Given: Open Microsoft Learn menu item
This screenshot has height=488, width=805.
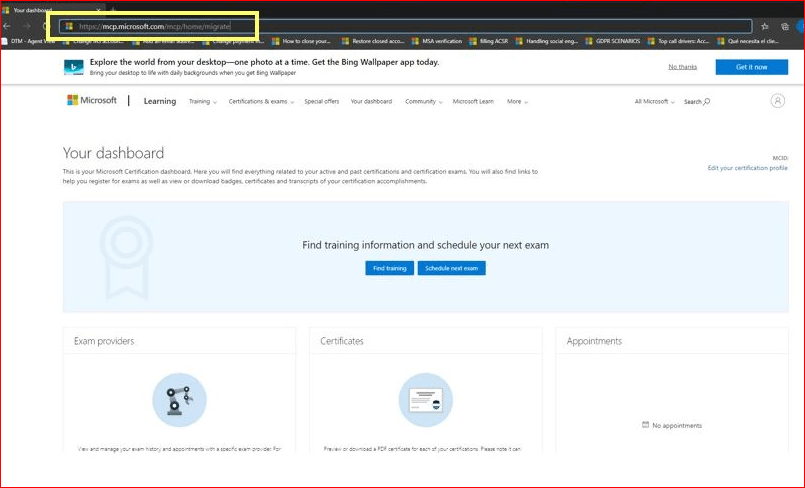Looking at the screenshot, I should tap(473, 102).
